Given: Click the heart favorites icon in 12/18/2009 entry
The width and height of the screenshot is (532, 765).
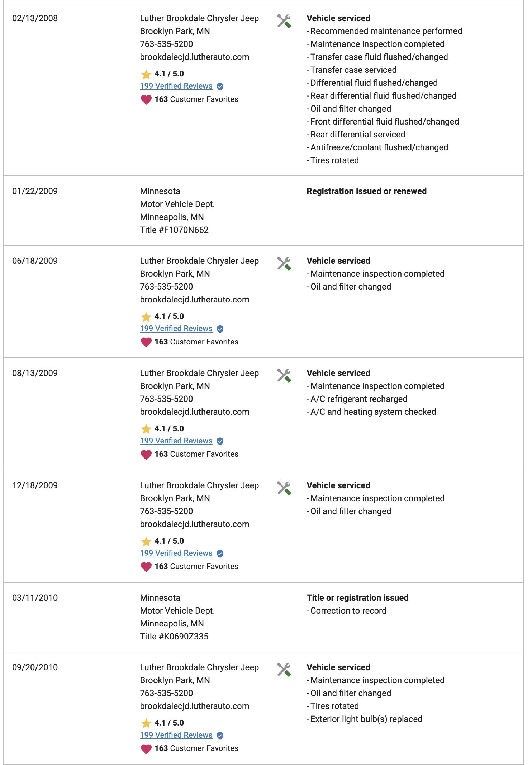Looking at the screenshot, I should (146, 567).
